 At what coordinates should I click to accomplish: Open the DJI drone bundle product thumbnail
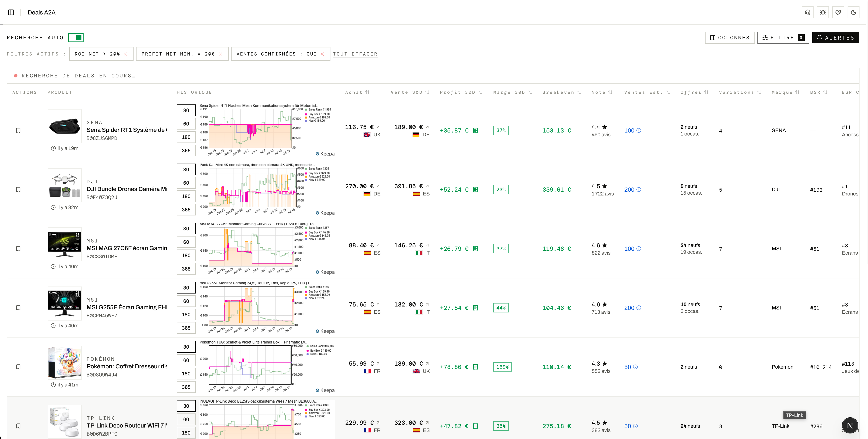(x=65, y=185)
